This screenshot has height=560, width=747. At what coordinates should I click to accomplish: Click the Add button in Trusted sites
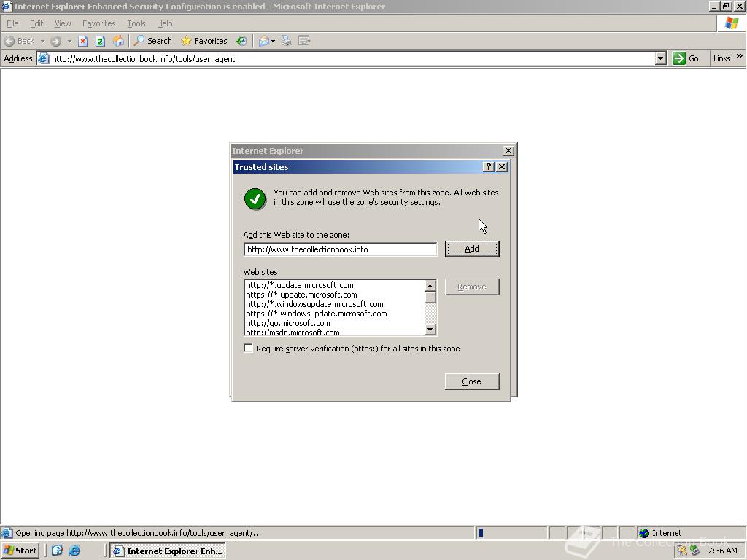[472, 249]
